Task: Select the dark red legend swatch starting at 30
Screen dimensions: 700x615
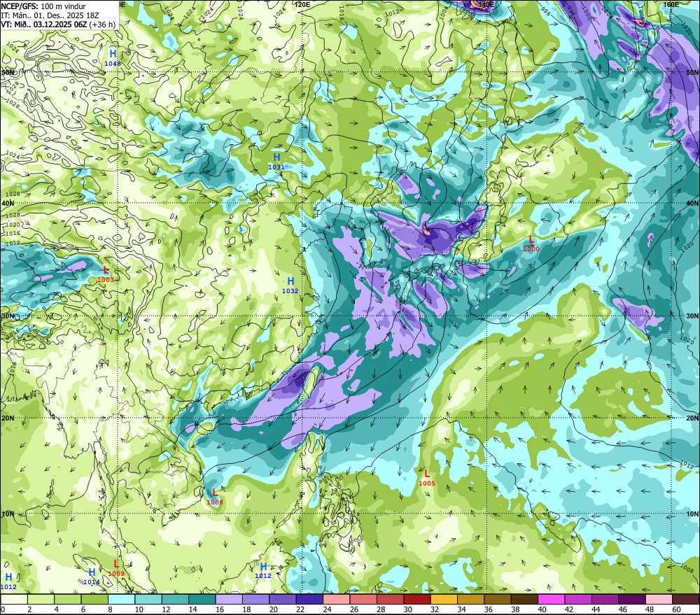Action: pos(417,599)
